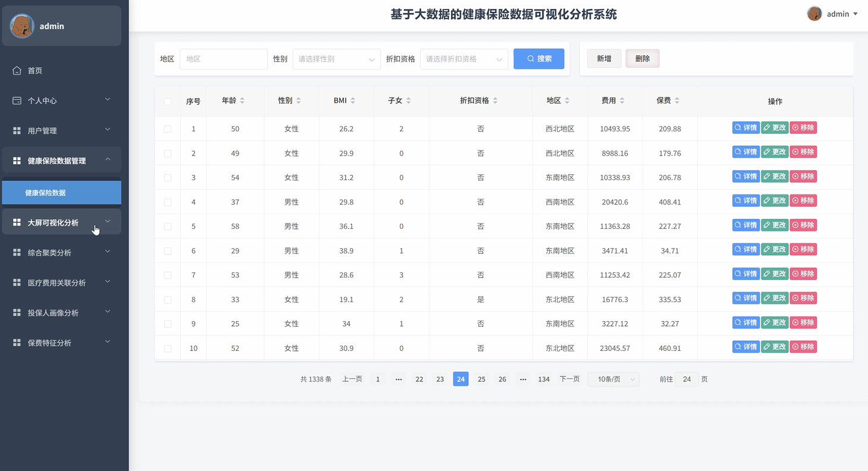Image resolution: width=868 pixels, height=471 pixels.
Task: Open the 投保人画像分析 menu
Action: pos(61,313)
